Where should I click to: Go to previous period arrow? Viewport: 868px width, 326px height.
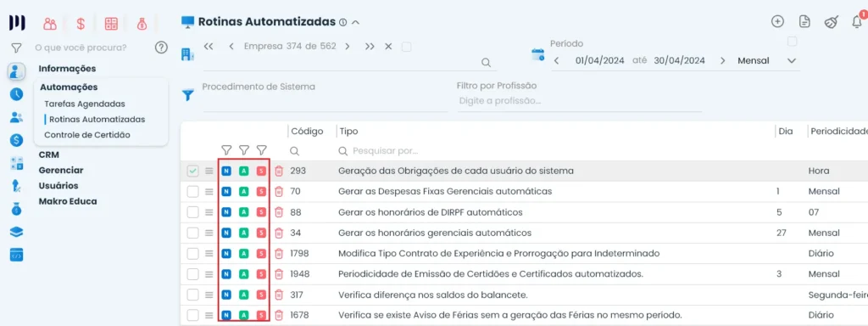point(557,60)
